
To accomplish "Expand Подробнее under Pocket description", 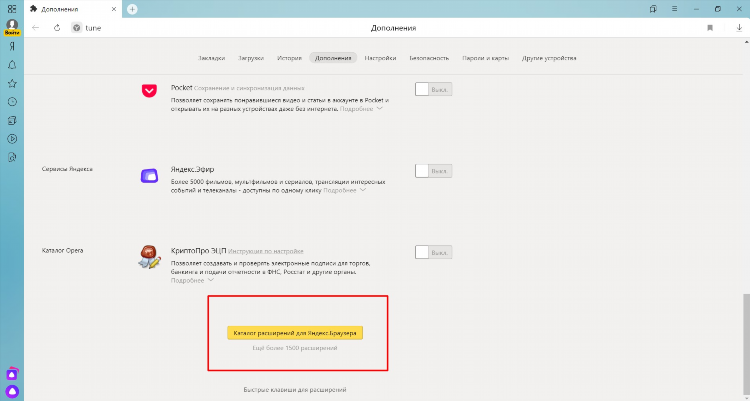I will pos(361,109).
